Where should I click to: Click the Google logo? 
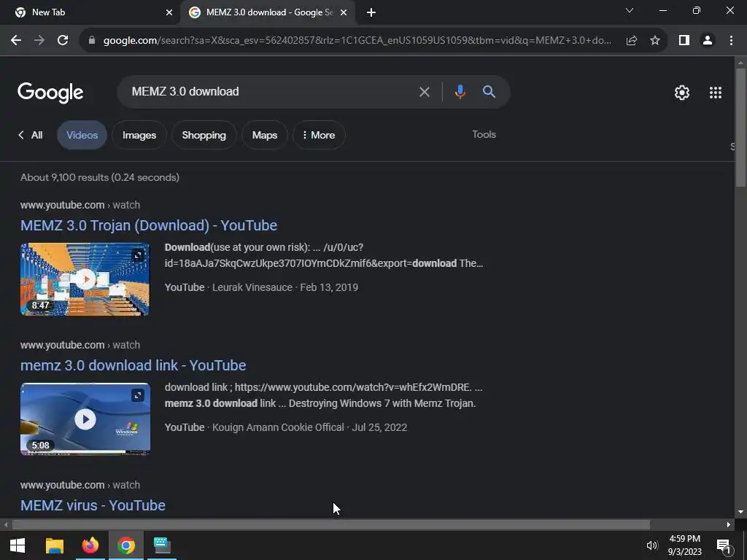50,93
